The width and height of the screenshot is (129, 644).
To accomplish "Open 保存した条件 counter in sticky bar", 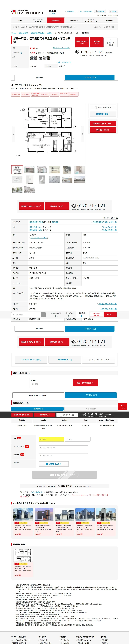I will [69, 314].
